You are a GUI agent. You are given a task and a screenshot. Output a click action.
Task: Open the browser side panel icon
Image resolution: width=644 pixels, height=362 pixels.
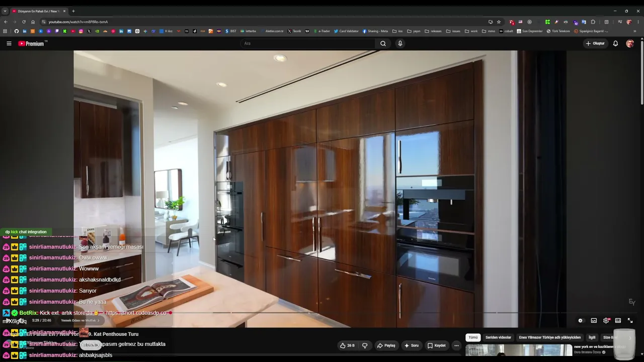tap(606, 22)
